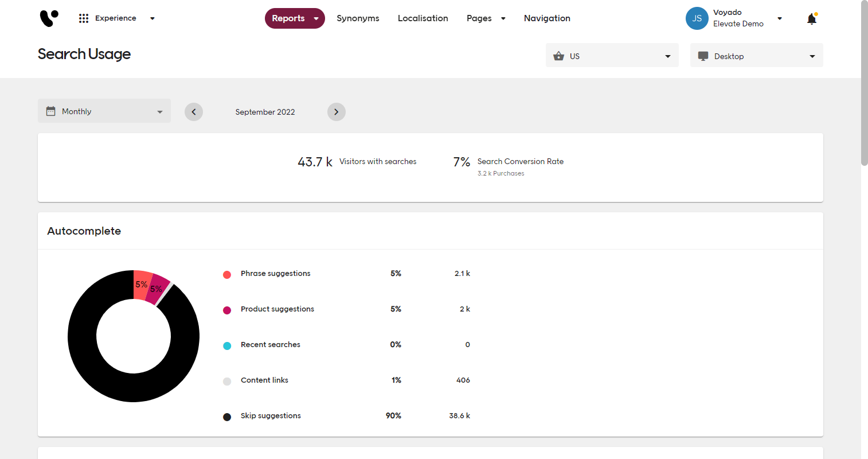Click the magenta Product suggestions donut slice
Screen dimensions: 868x459
(158, 289)
